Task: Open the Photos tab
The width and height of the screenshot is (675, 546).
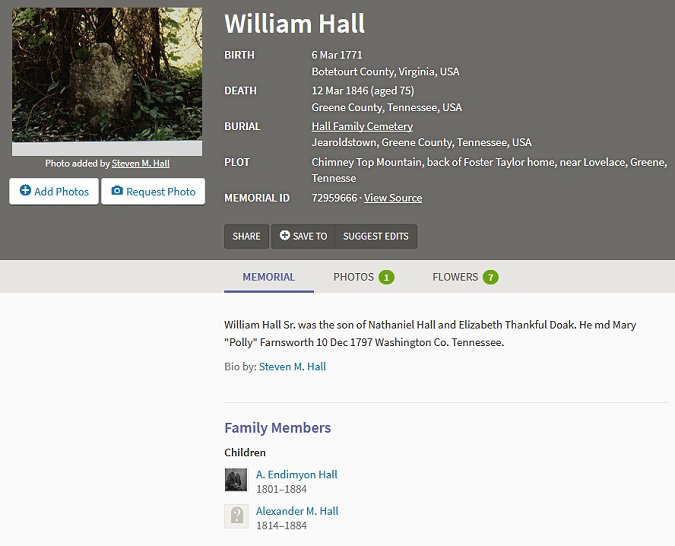Action: [x=353, y=277]
